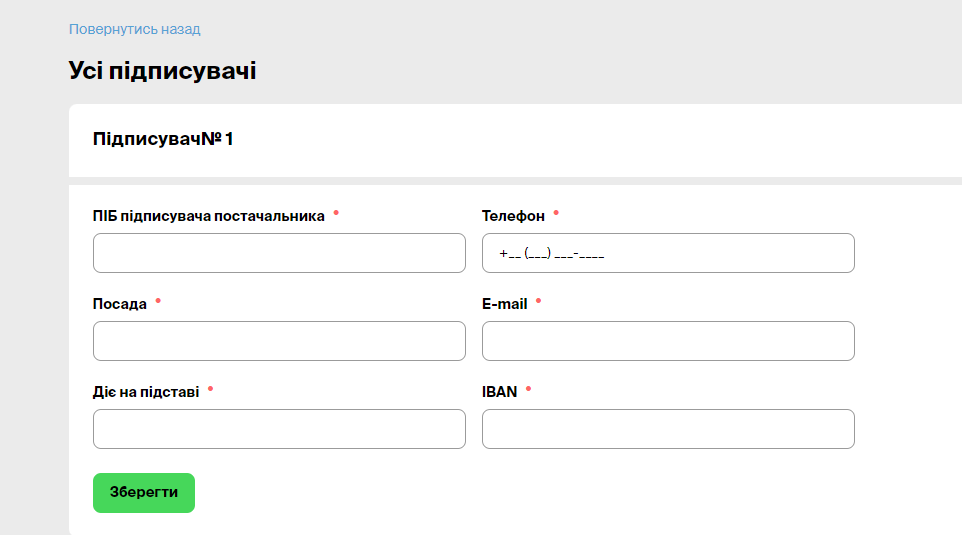The image size is (962, 535).
Task: Click the "Повернутись назад" link
Action: (134, 29)
